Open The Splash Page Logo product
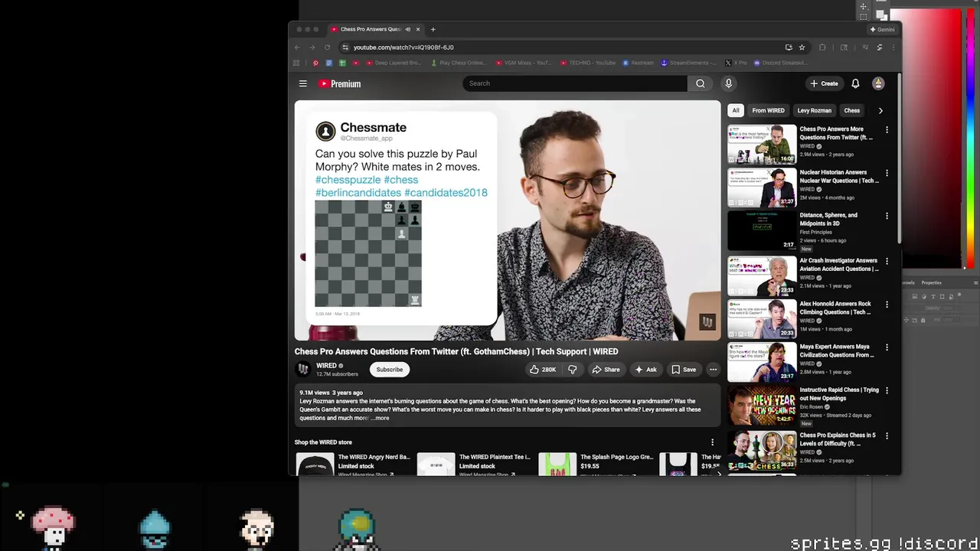Viewport: 980px width, 551px height. coord(597,464)
